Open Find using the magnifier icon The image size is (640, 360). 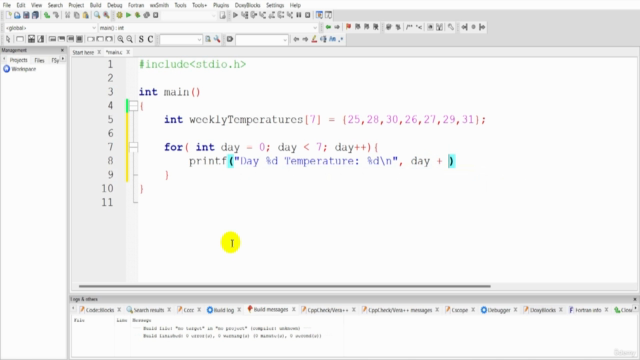97,16
